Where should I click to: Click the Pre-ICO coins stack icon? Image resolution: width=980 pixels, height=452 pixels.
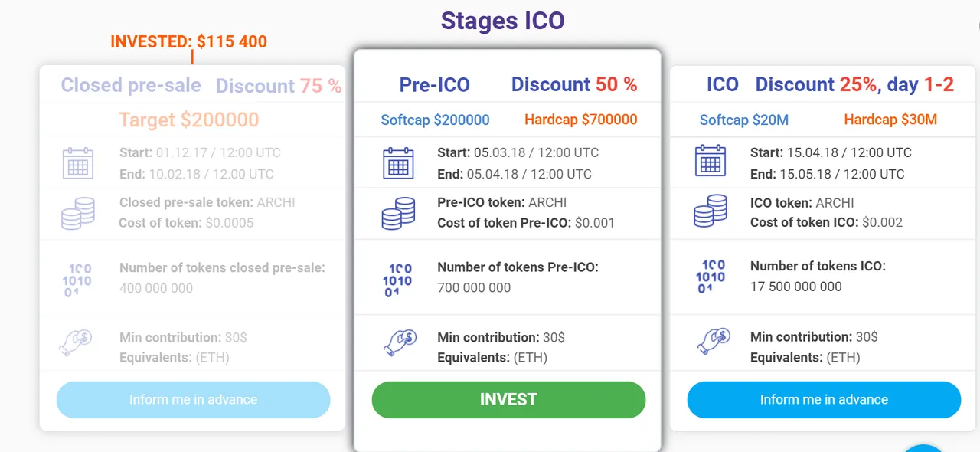(x=398, y=213)
